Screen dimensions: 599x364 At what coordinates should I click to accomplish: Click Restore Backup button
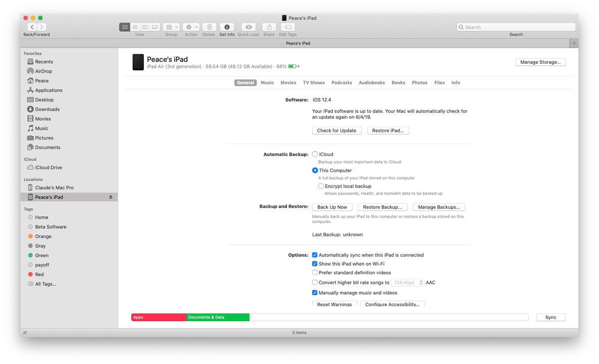click(382, 207)
